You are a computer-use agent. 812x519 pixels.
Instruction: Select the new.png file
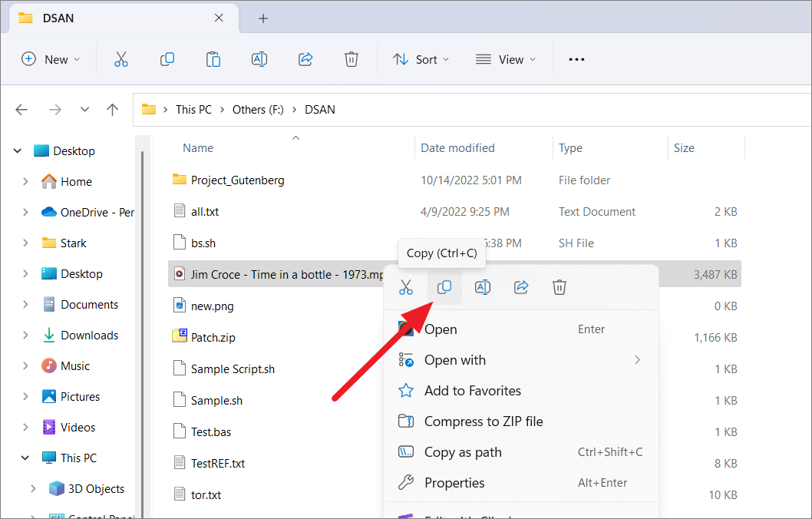(x=212, y=306)
